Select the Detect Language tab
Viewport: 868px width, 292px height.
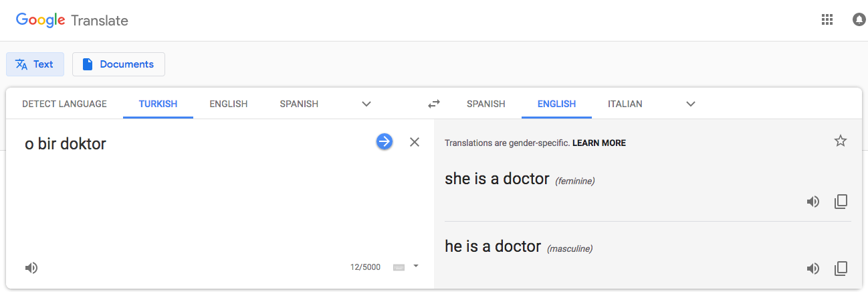tap(64, 104)
